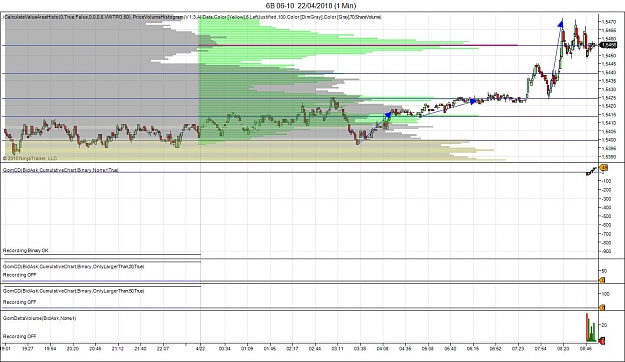The height and width of the screenshot is (362, 625).
Task: Click the '02:44' time axis label
Action: point(315,348)
